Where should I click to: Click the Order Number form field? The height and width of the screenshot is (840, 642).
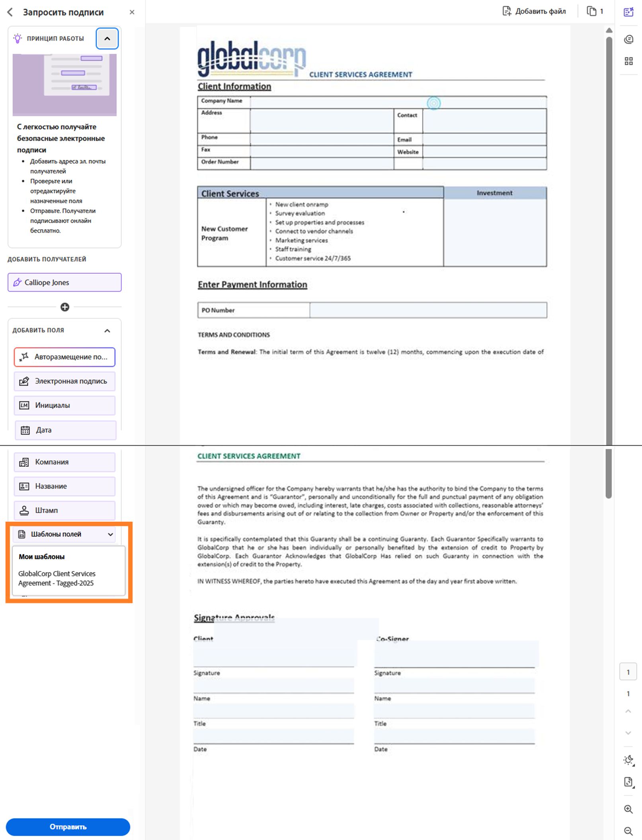tap(322, 163)
